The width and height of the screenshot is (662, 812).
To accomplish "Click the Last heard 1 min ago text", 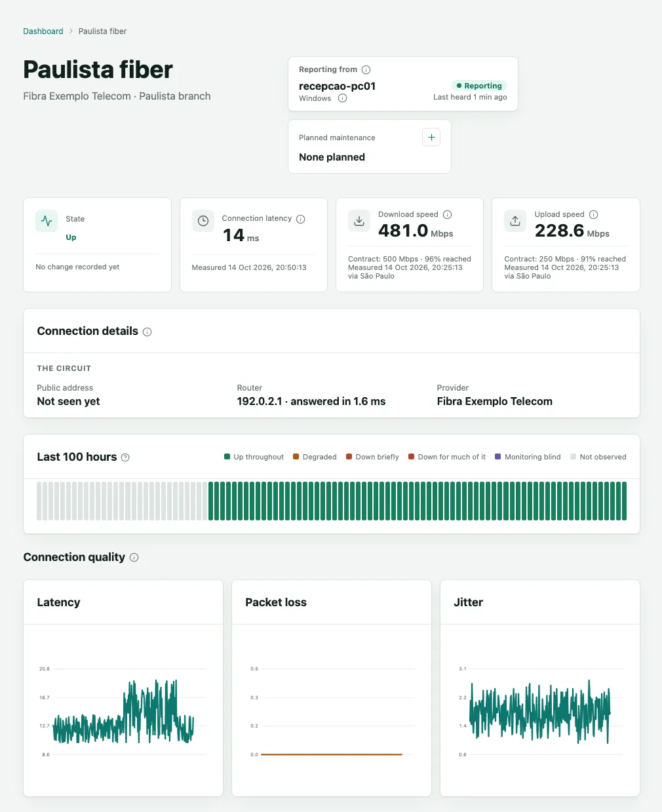I will [x=470, y=97].
